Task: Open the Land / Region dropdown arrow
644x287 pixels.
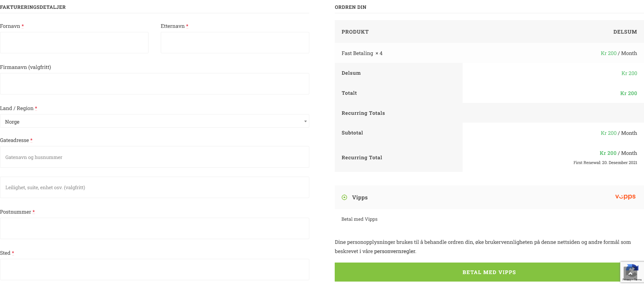Action: click(305, 121)
